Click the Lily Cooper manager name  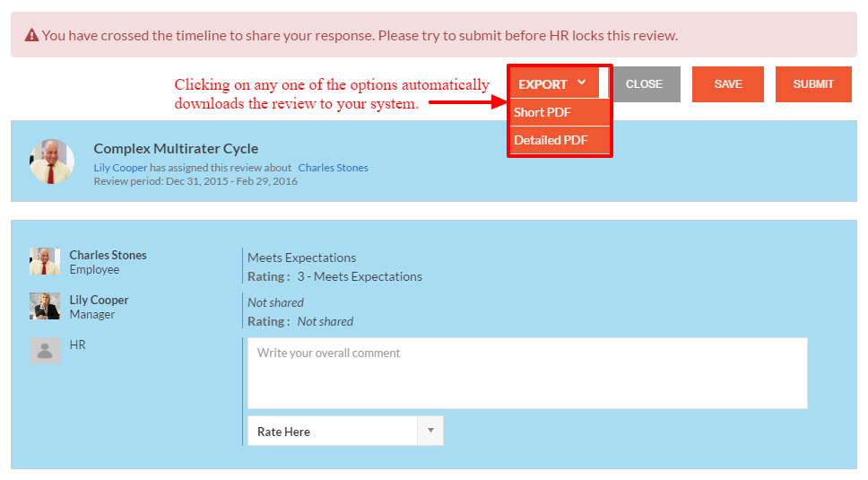100,300
